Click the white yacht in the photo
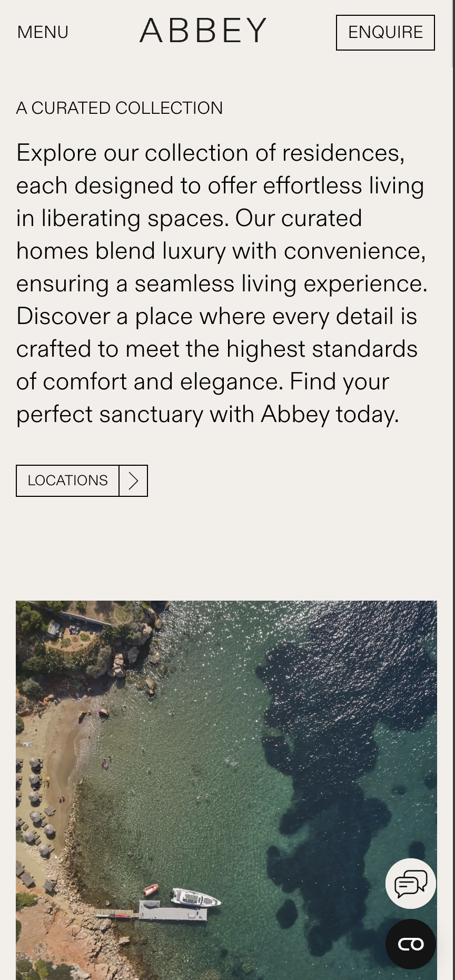455x980 pixels. click(195, 897)
